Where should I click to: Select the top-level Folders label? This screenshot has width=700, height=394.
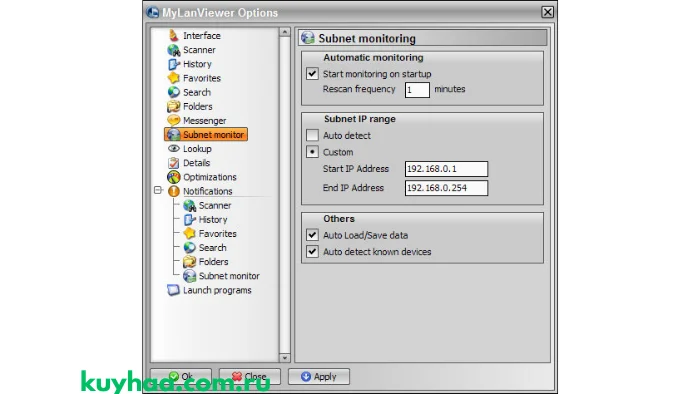point(197,107)
